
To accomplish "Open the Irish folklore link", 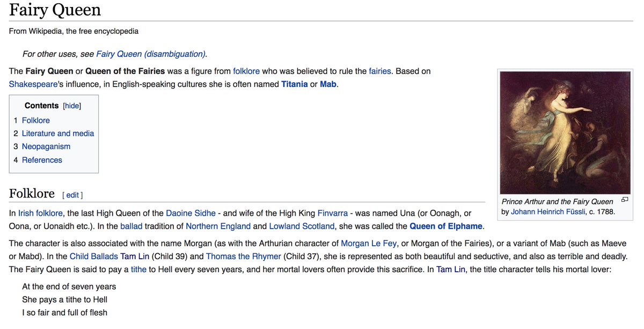I will pyautogui.click(x=40, y=213).
